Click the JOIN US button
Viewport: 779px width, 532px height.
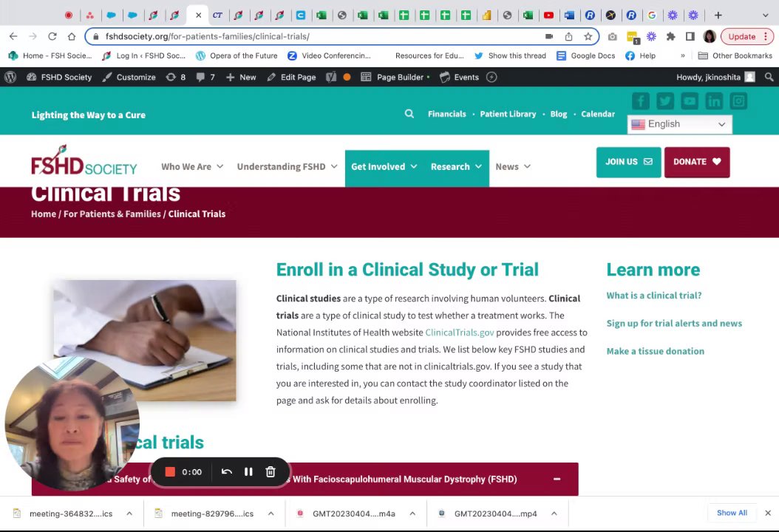pos(628,162)
